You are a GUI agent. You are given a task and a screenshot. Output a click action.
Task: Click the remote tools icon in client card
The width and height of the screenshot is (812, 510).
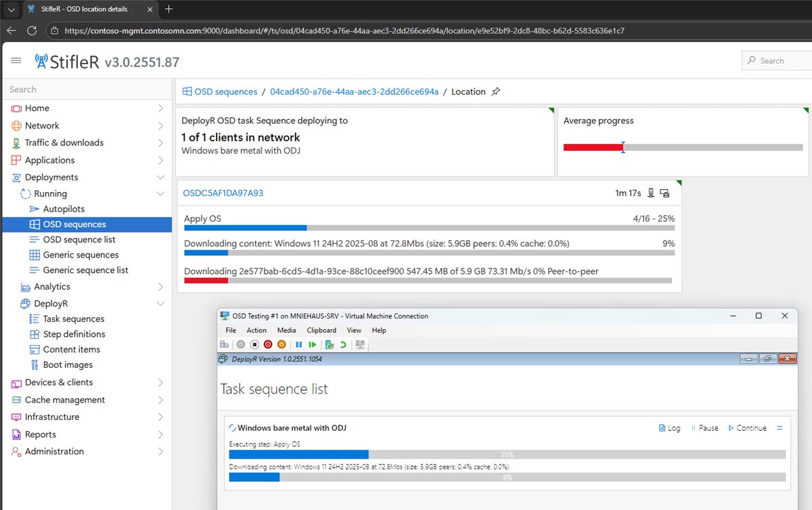[x=664, y=193]
